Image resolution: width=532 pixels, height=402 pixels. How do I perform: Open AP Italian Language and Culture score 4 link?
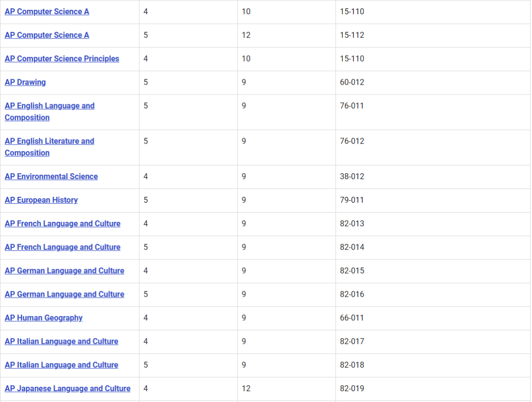point(62,341)
